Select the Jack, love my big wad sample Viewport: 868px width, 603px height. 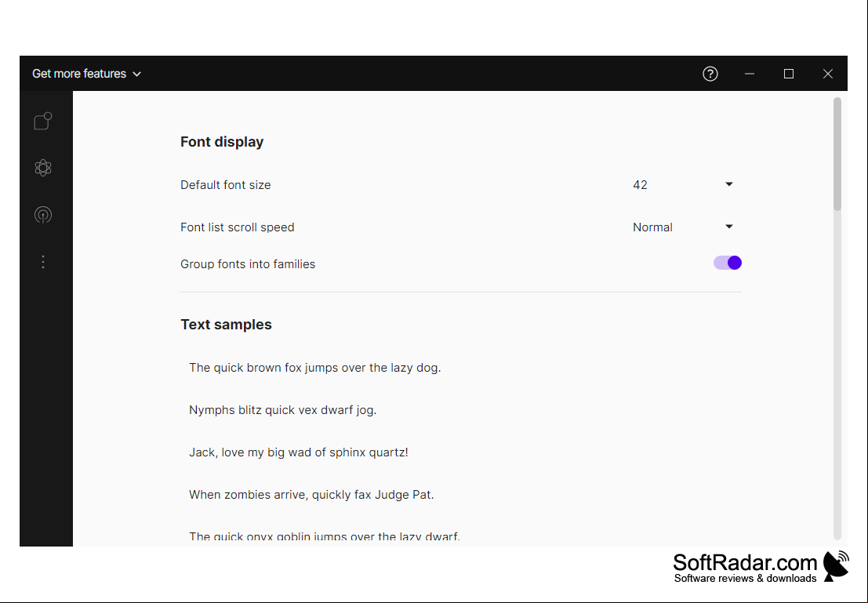[x=299, y=452]
